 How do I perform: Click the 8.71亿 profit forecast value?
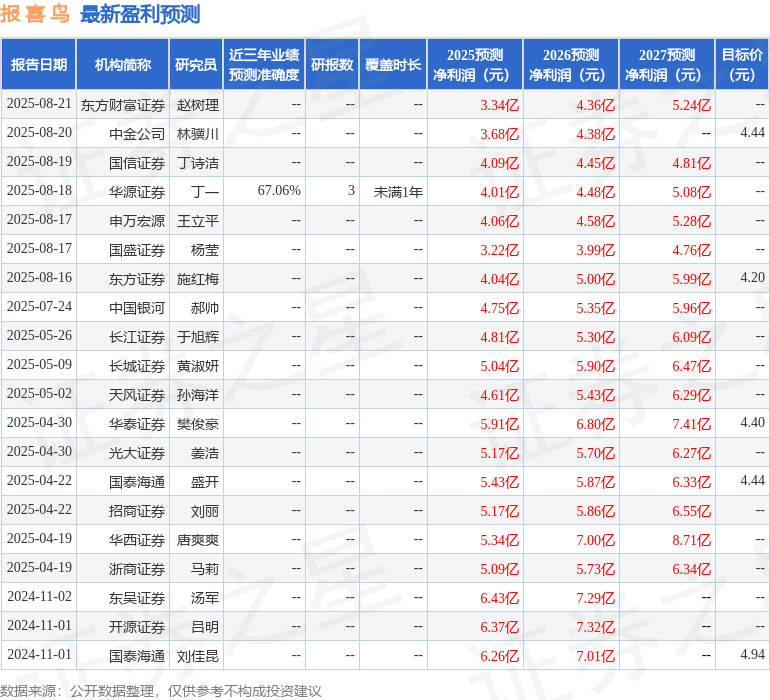point(691,540)
